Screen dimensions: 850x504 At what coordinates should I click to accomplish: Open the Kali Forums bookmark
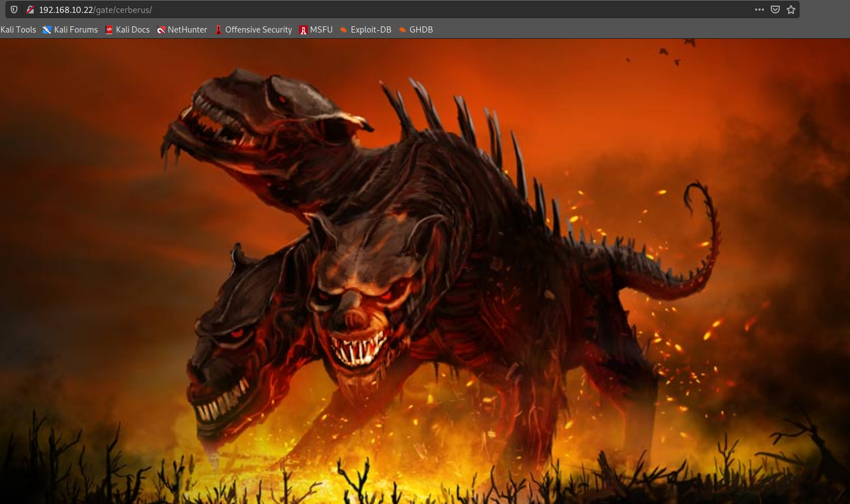click(70, 30)
